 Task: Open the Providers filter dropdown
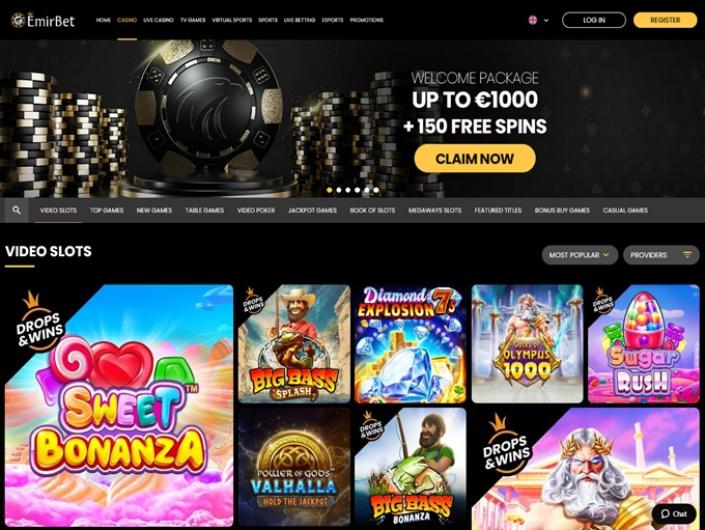[x=661, y=255]
